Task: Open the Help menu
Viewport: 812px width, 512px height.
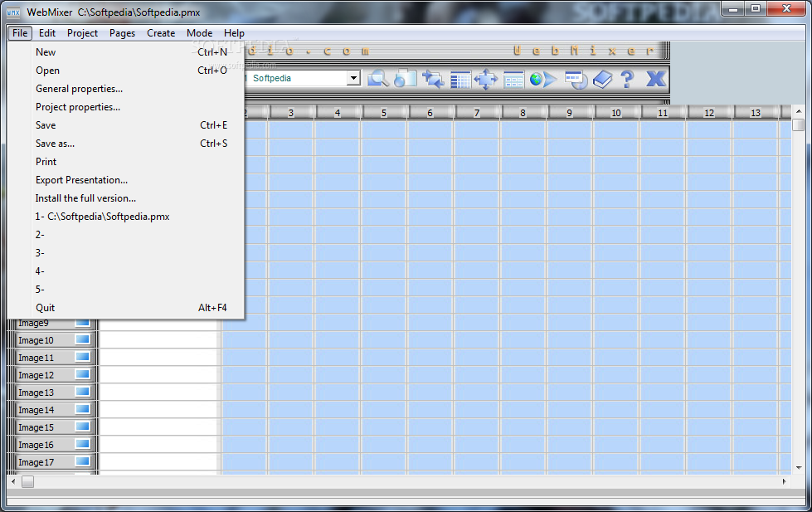Action: 234,33
